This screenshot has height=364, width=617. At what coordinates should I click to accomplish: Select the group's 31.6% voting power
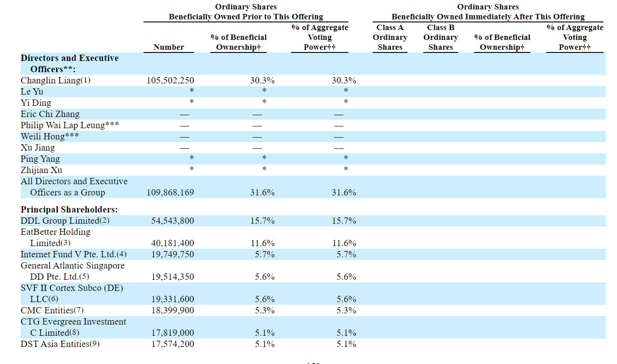click(x=344, y=193)
